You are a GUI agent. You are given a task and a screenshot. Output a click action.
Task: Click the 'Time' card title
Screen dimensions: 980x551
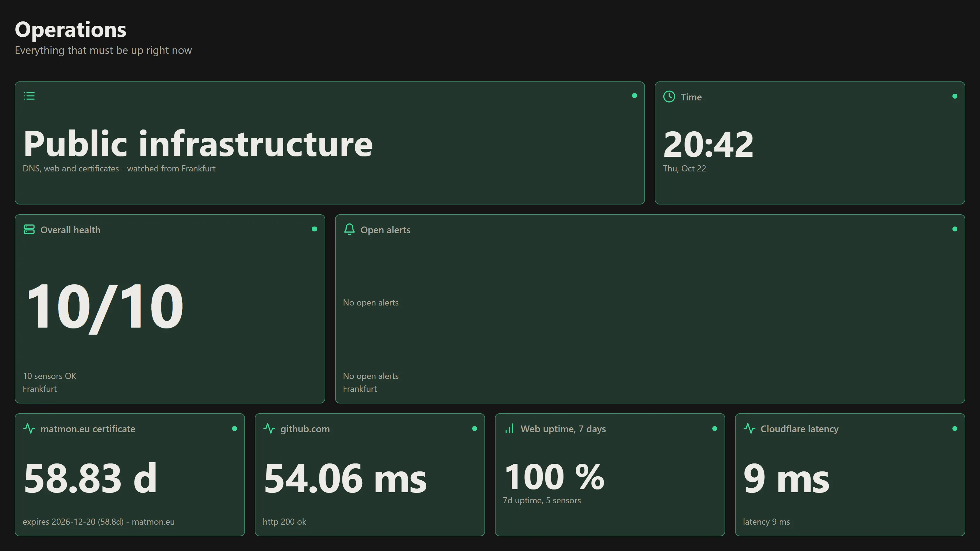click(x=691, y=97)
